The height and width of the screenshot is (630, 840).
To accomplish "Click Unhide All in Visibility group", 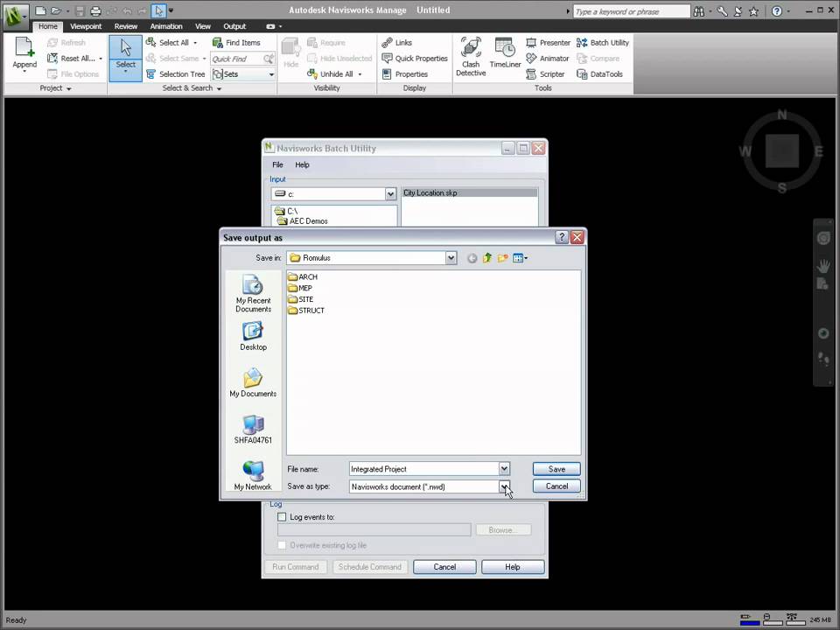I will click(331, 73).
